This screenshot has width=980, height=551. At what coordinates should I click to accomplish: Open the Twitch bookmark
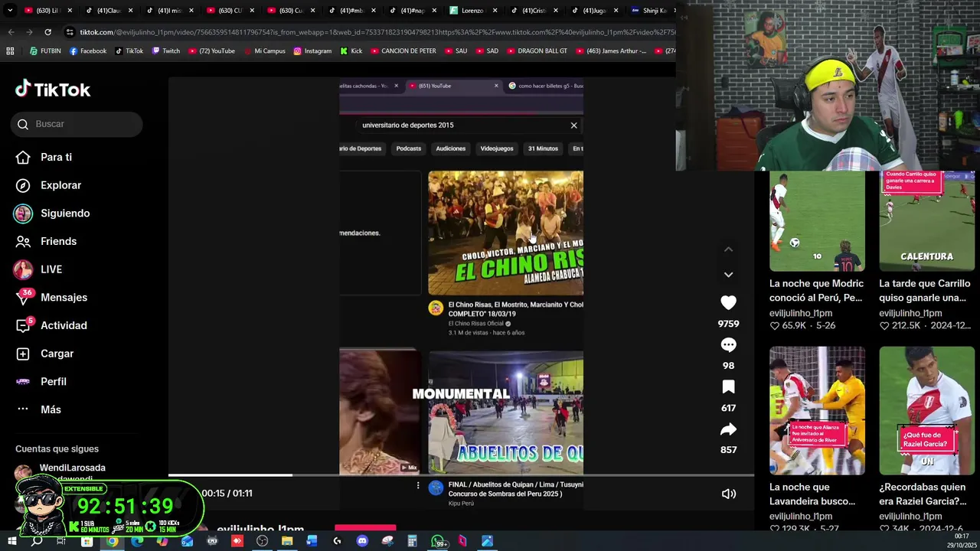[165, 51]
